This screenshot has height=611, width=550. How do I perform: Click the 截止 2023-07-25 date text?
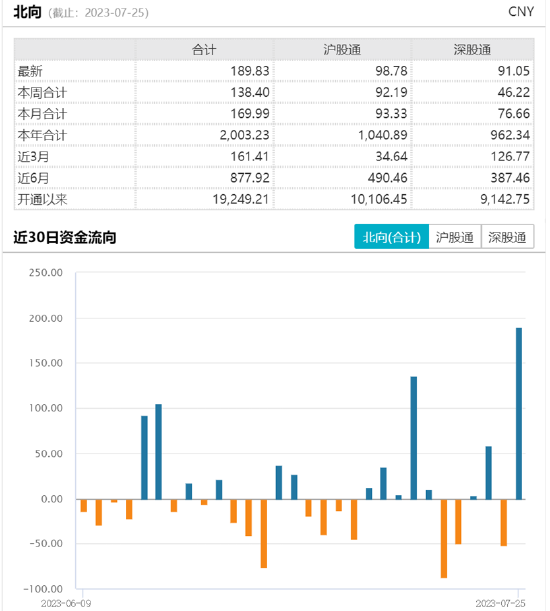98,13
